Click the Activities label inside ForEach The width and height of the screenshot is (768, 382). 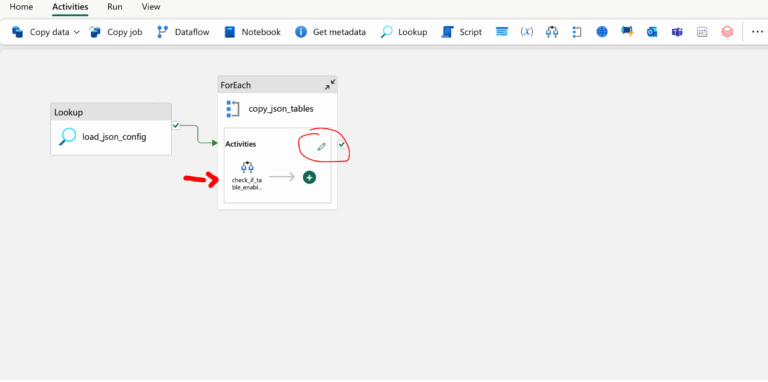pyautogui.click(x=240, y=144)
